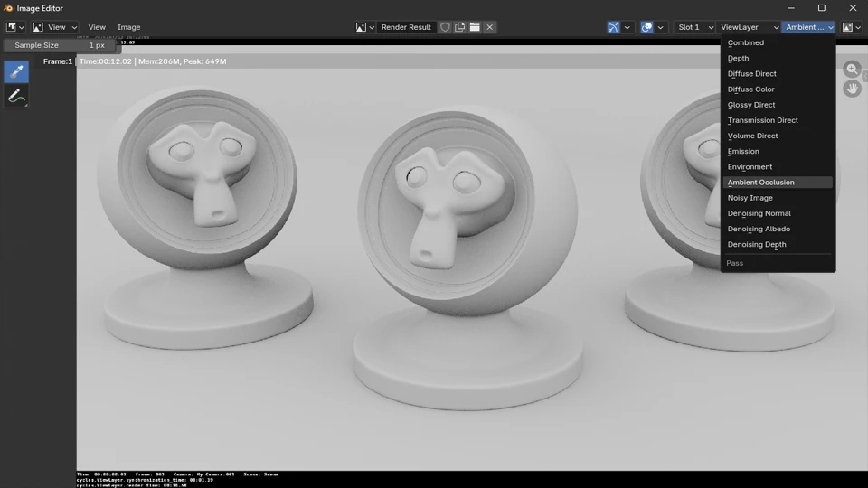Screen dimensions: 868x488
Task: Click the new image copy icon
Action: click(460, 27)
